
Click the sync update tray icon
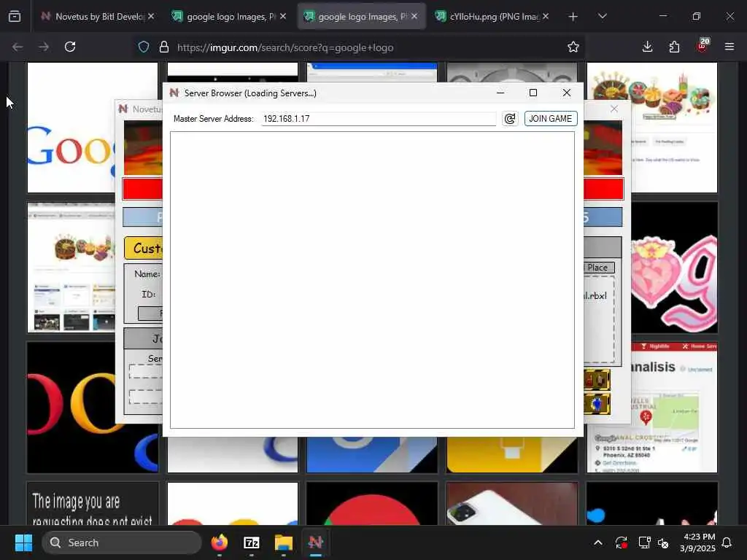[x=622, y=542]
